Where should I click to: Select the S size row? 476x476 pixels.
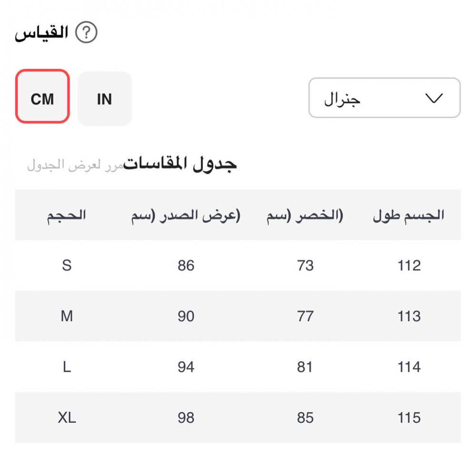click(67, 265)
